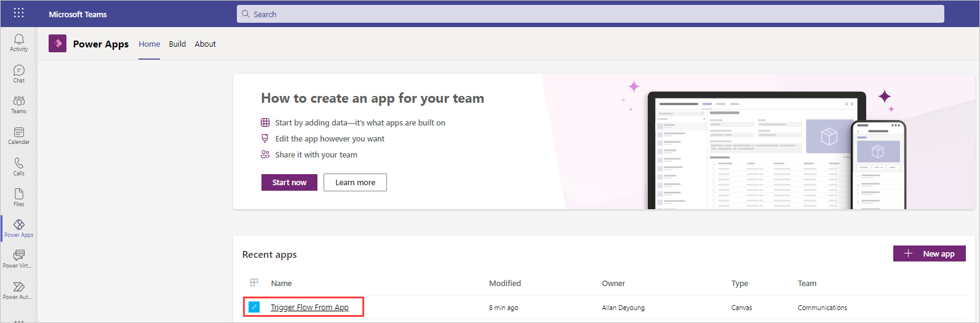This screenshot has height=323, width=980.
Task: Open the Microsoft Teams app launcher grid
Action: point(18,13)
